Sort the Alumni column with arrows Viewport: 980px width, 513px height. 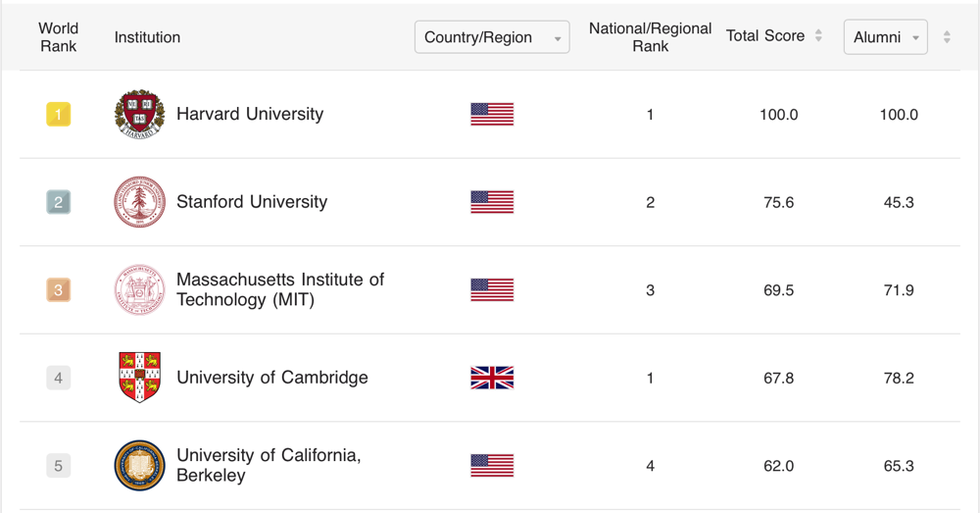pos(947,37)
